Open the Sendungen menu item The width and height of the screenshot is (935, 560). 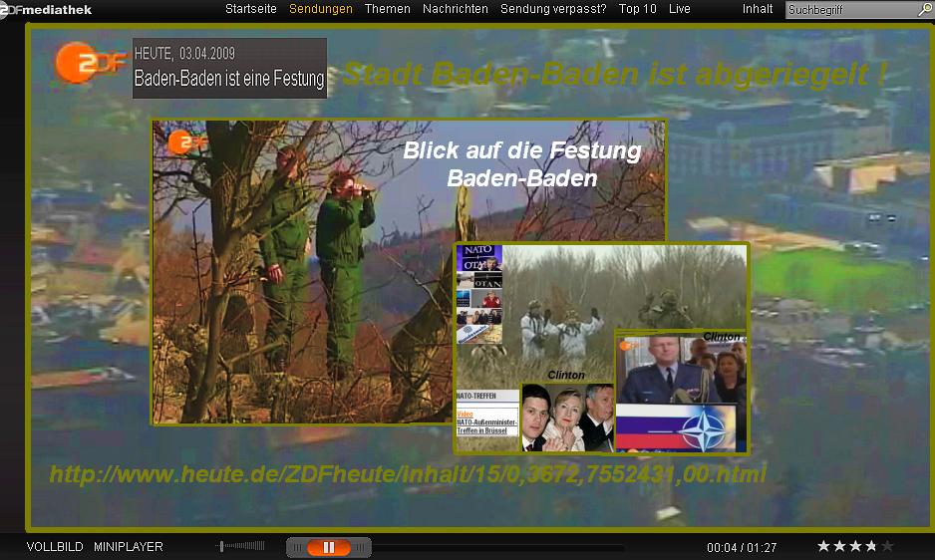coord(321,9)
